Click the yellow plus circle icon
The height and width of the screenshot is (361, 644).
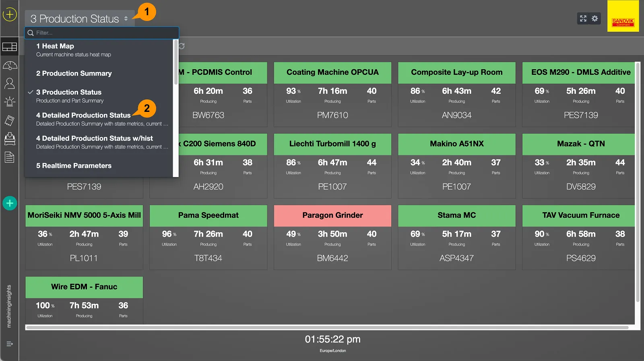tap(10, 15)
